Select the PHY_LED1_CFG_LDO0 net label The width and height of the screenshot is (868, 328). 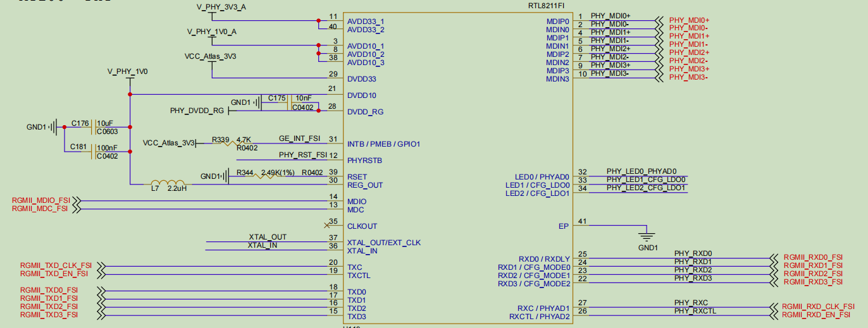tap(646, 179)
